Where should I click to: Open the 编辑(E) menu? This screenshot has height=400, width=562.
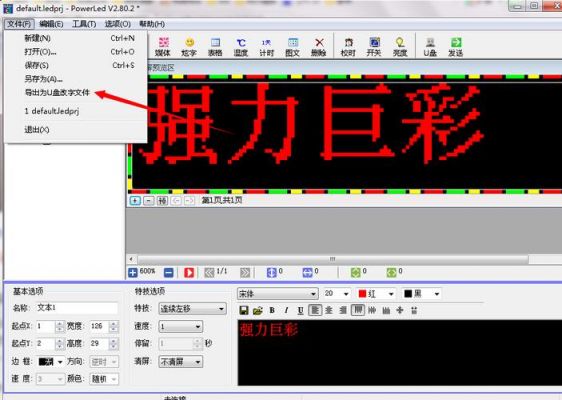(x=51, y=24)
